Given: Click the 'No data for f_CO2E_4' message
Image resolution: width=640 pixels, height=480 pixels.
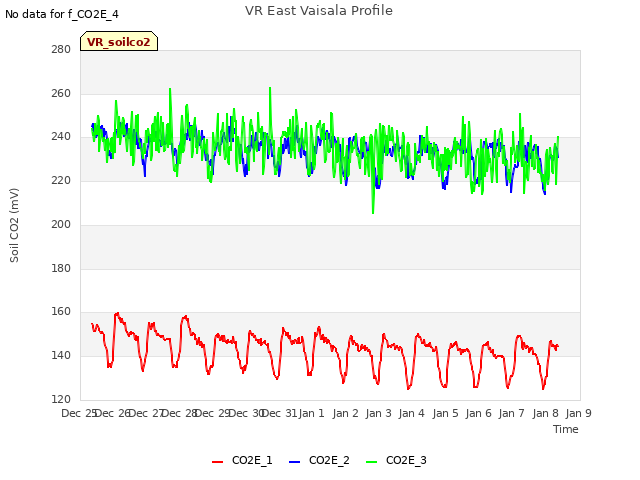Looking at the screenshot, I should click(x=62, y=14).
